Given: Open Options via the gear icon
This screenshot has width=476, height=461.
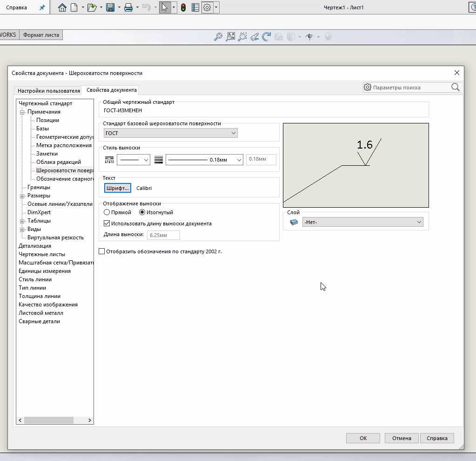Looking at the screenshot, I should 207,7.
